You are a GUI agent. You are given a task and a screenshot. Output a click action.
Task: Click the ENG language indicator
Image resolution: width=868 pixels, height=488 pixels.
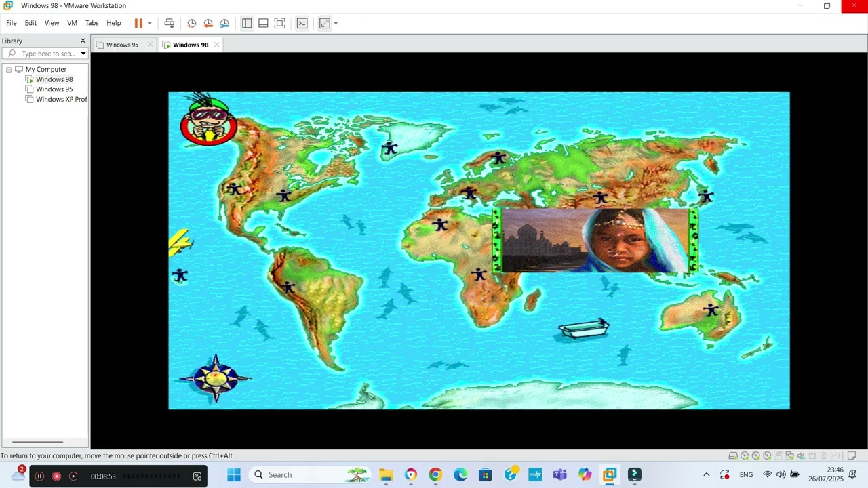(x=746, y=475)
